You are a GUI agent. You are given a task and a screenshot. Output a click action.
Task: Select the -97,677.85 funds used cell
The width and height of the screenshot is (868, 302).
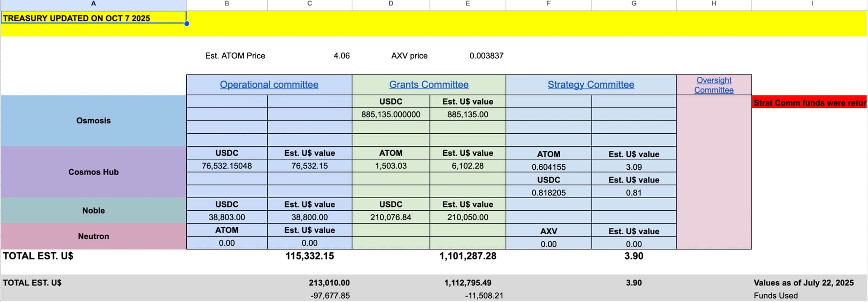pyautogui.click(x=330, y=296)
